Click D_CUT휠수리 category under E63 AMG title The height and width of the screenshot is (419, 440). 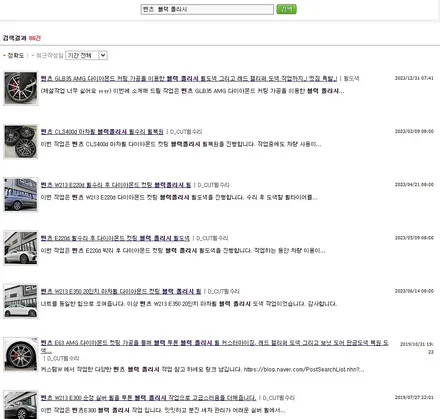tap(63, 358)
